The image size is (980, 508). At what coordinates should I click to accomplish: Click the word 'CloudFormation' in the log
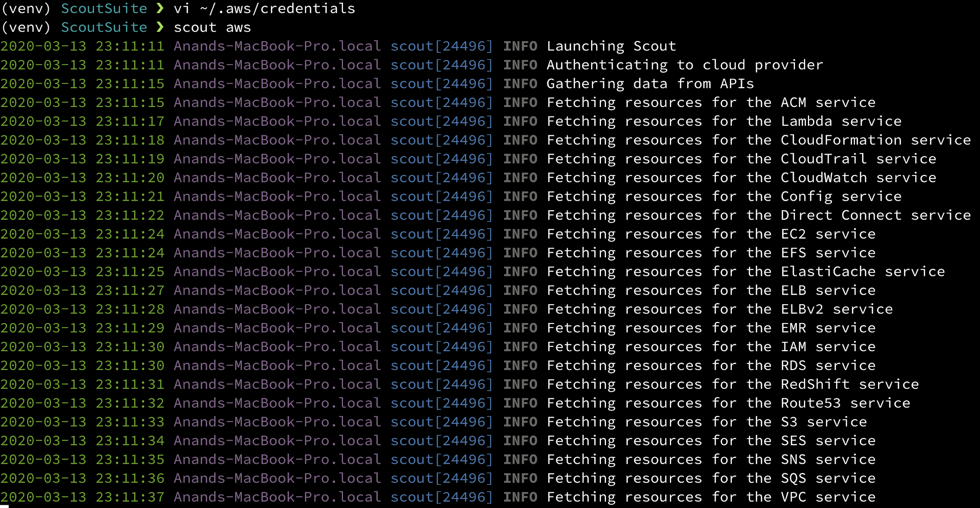click(841, 140)
